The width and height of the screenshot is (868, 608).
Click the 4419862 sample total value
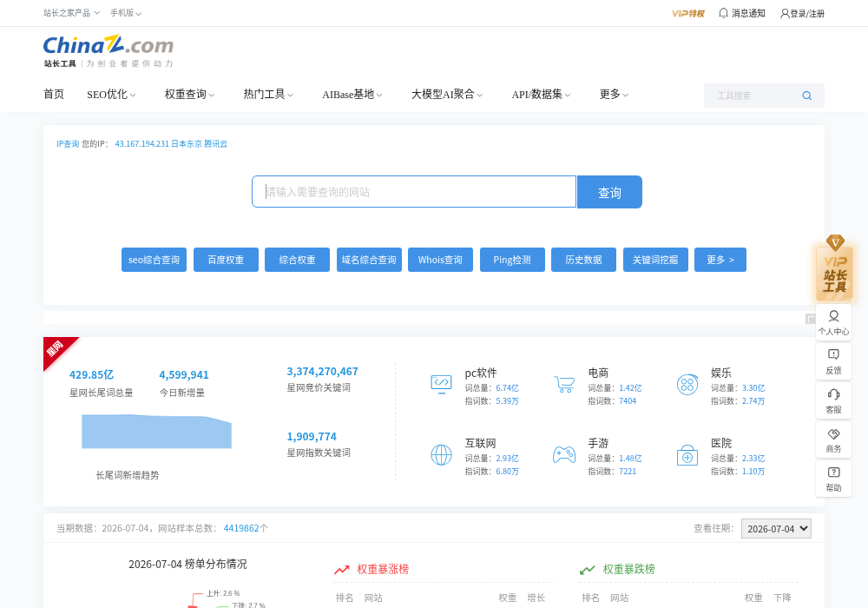click(241, 528)
